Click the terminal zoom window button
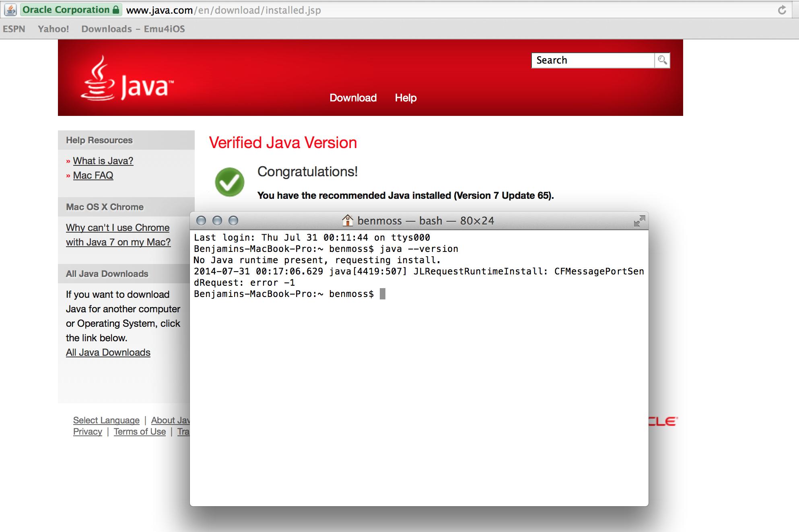The image size is (799, 532). point(233,221)
